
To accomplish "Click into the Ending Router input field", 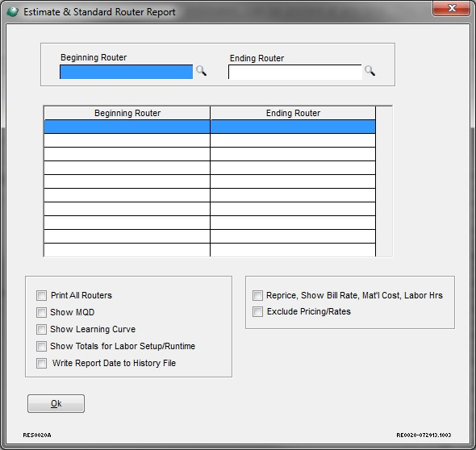I will pos(295,73).
